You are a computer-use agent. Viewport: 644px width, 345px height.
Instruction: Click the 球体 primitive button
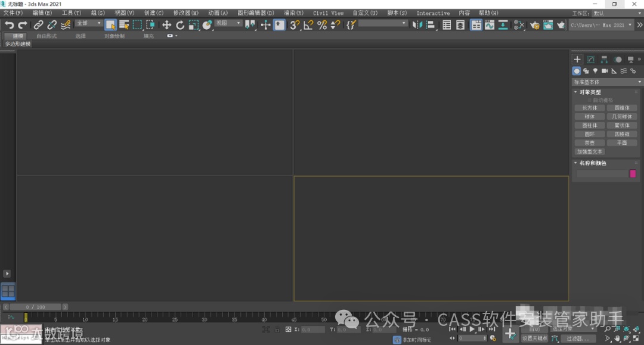(x=589, y=117)
